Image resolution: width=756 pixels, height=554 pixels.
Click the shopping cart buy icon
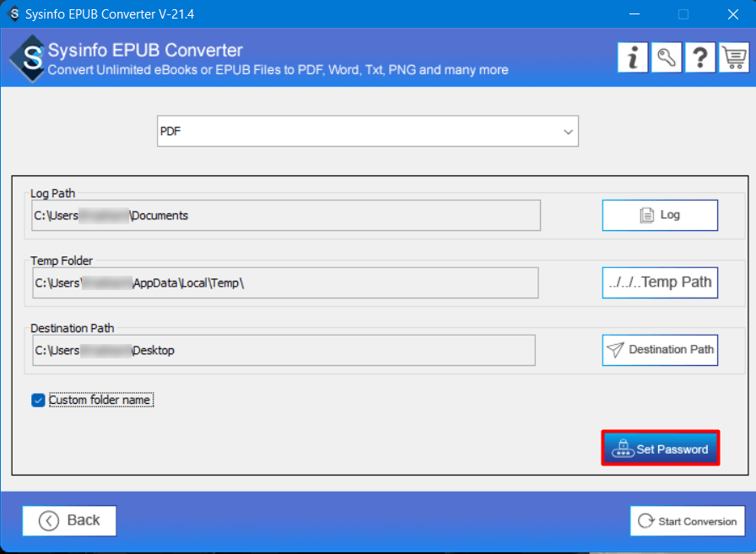tap(734, 57)
